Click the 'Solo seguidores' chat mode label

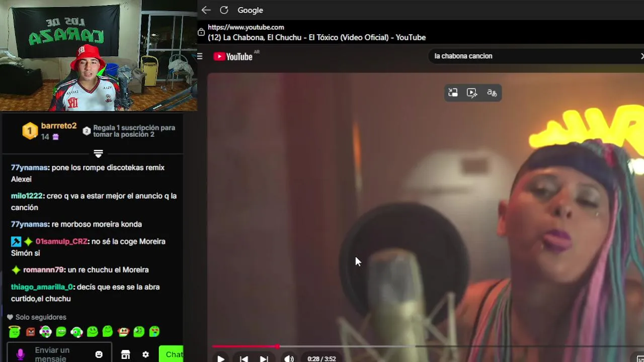41,317
